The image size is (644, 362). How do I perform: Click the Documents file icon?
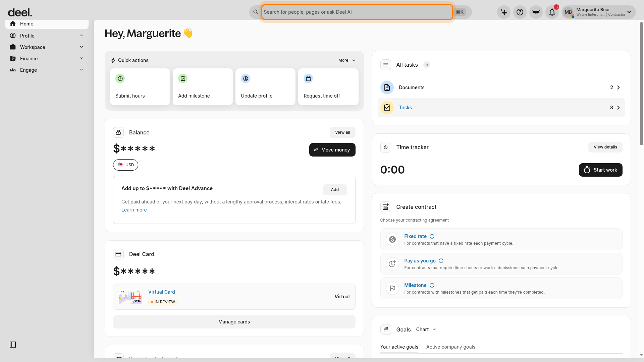[x=387, y=87]
